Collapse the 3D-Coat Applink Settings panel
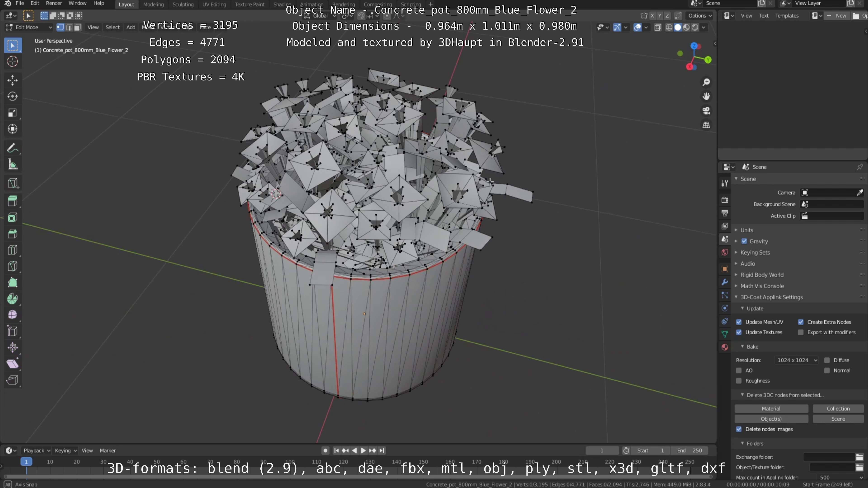This screenshot has height=488, width=868. point(772,297)
